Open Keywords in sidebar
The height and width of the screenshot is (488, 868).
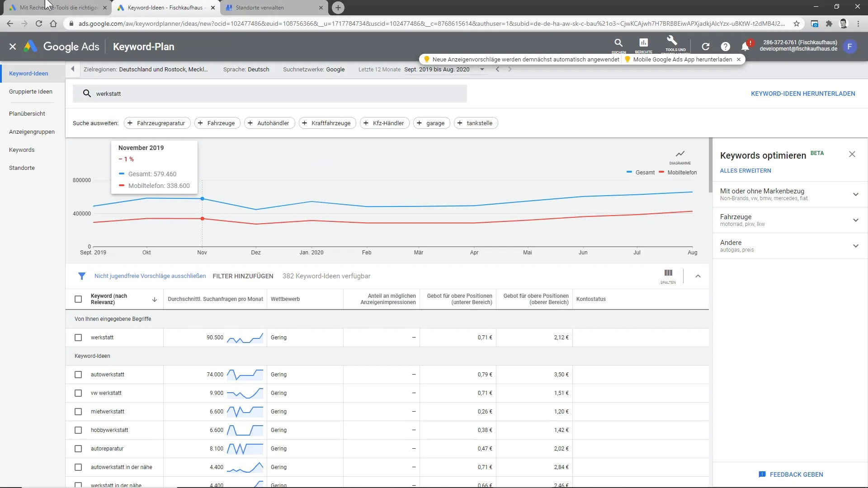click(x=22, y=150)
